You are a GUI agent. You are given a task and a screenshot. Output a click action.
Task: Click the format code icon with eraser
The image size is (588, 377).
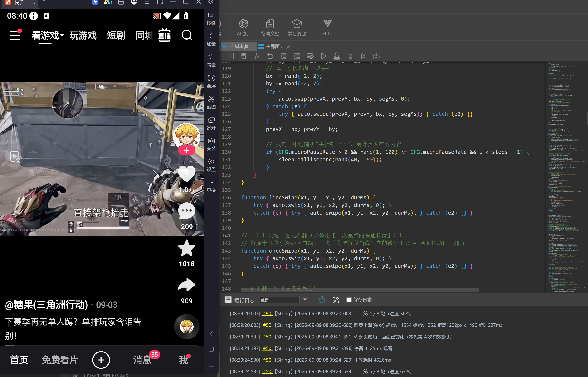pyautogui.click(x=310, y=56)
